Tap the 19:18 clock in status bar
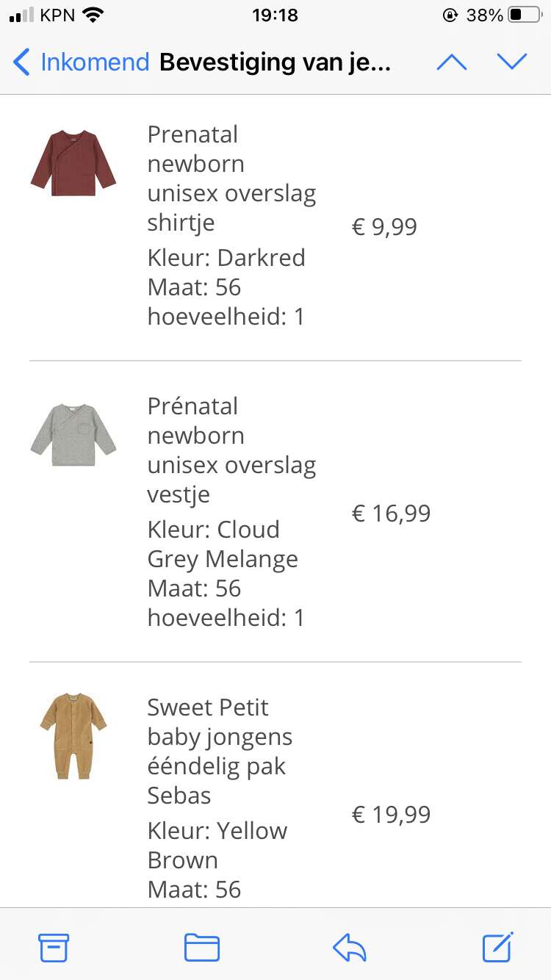The width and height of the screenshot is (551, 980). coord(275,15)
